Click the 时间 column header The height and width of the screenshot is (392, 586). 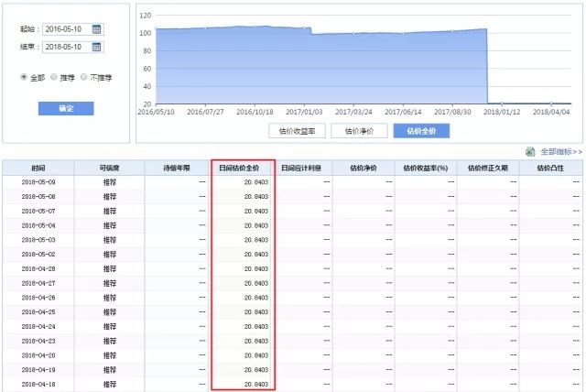click(x=38, y=169)
